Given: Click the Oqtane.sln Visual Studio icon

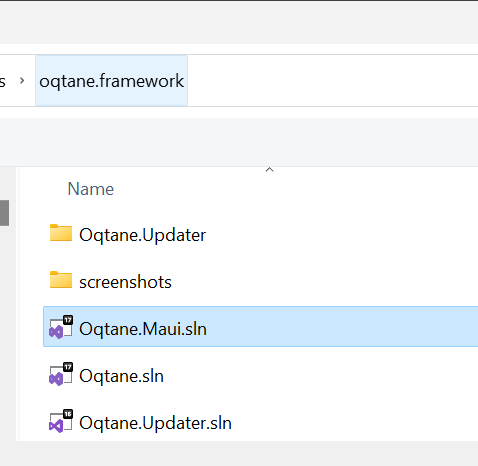Looking at the screenshot, I should pyautogui.click(x=61, y=374).
